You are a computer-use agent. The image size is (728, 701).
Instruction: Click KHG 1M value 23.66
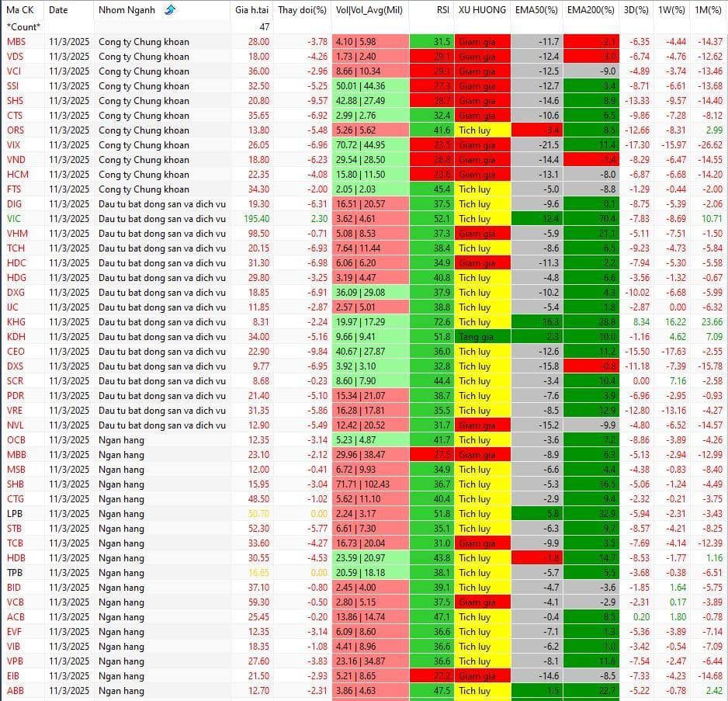tap(712, 322)
